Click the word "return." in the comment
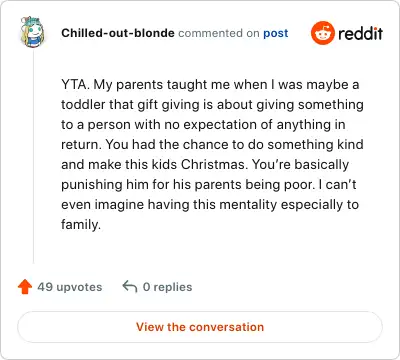 pos(81,144)
